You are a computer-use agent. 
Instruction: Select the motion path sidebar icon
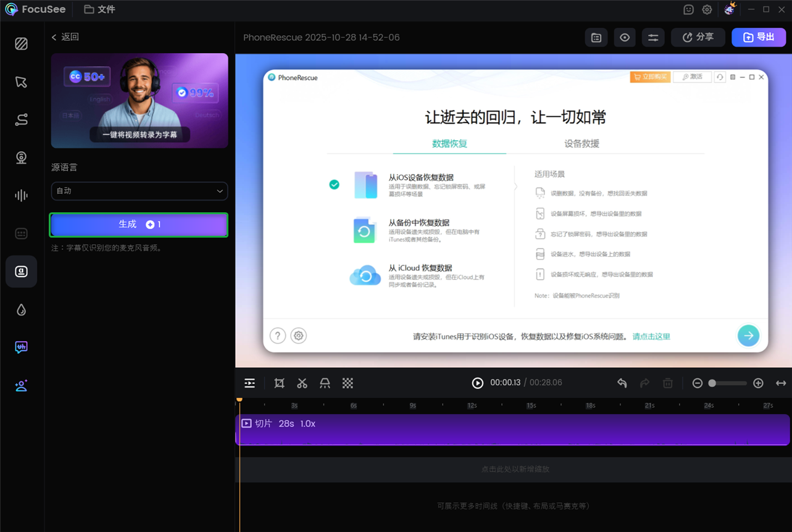coord(22,120)
